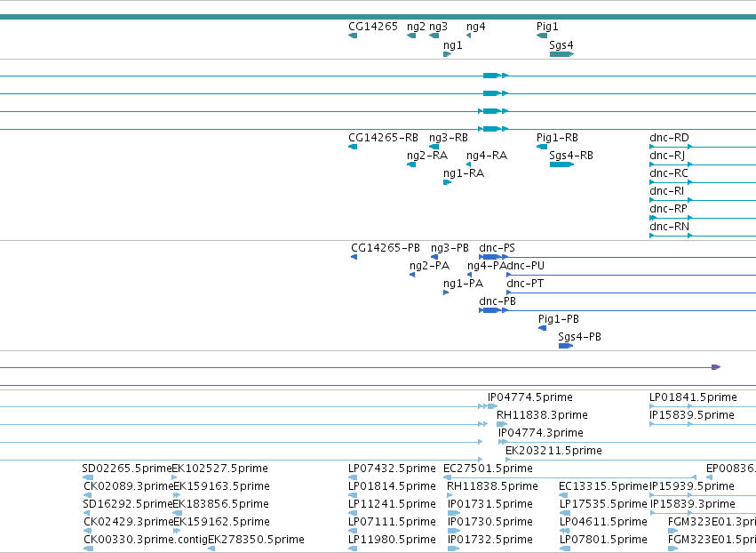The width and height of the screenshot is (756, 553).
Task: Click the CK02429.3prime EST label
Action: [x=128, y=522]
